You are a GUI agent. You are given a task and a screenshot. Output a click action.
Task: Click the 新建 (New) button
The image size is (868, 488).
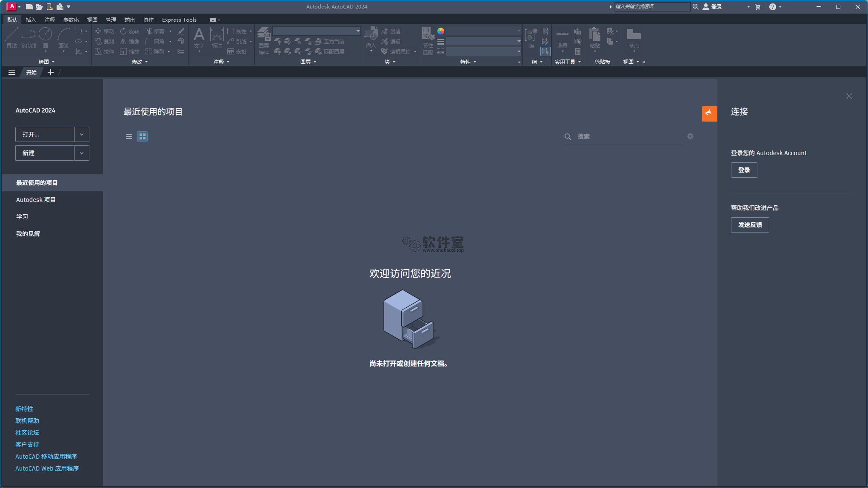click(x=45, y=153)
